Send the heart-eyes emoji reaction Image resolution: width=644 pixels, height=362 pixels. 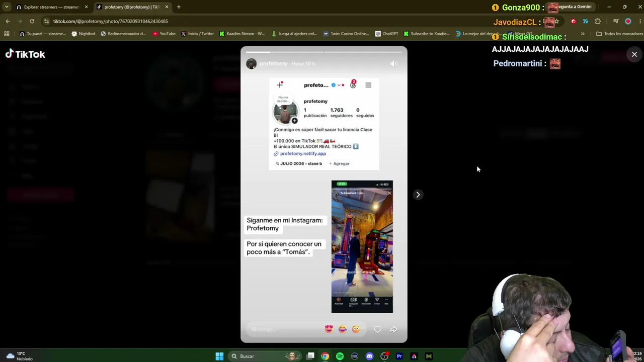coord(329,329)
